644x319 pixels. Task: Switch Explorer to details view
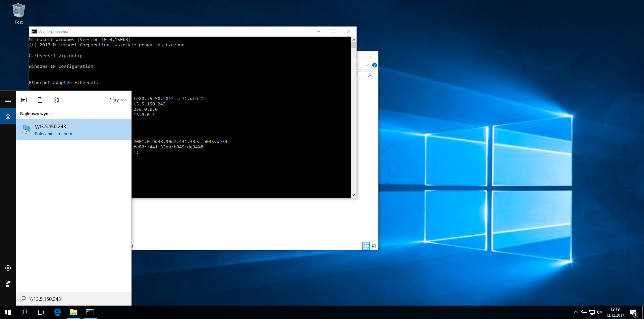pos(366,246)
